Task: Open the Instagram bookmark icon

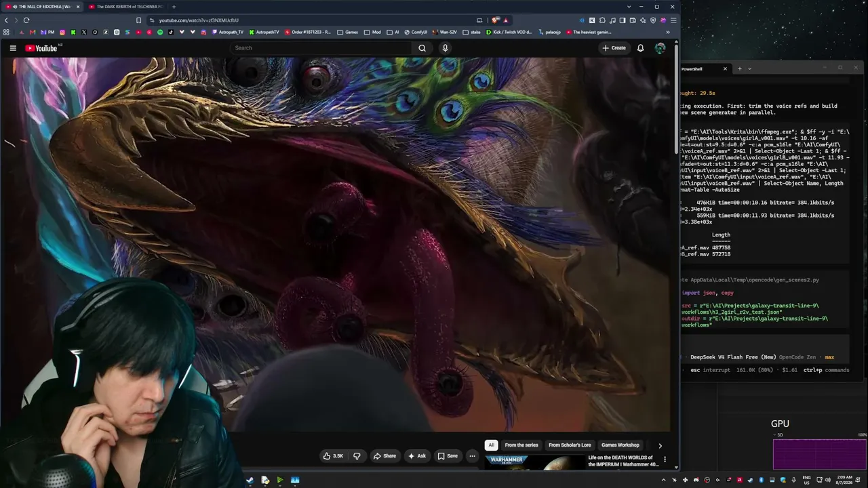Action: (x=62, y=32)
